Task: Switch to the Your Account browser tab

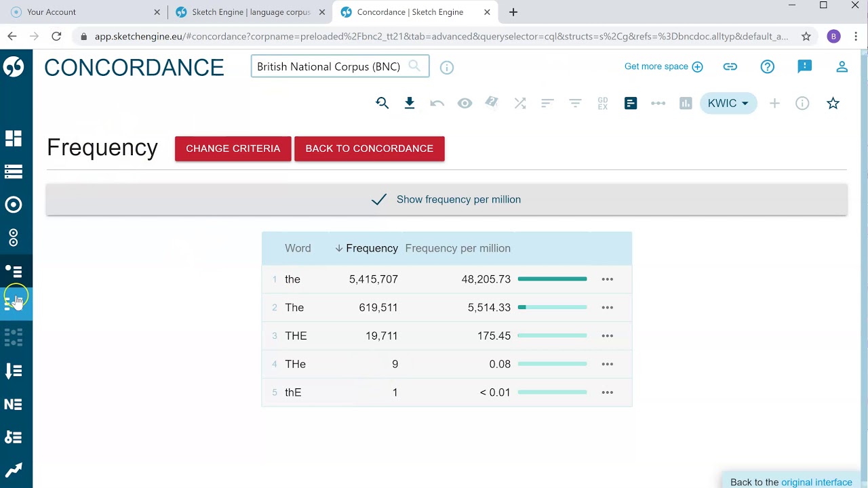Action: pyautogui.click(x=85, y=12)
